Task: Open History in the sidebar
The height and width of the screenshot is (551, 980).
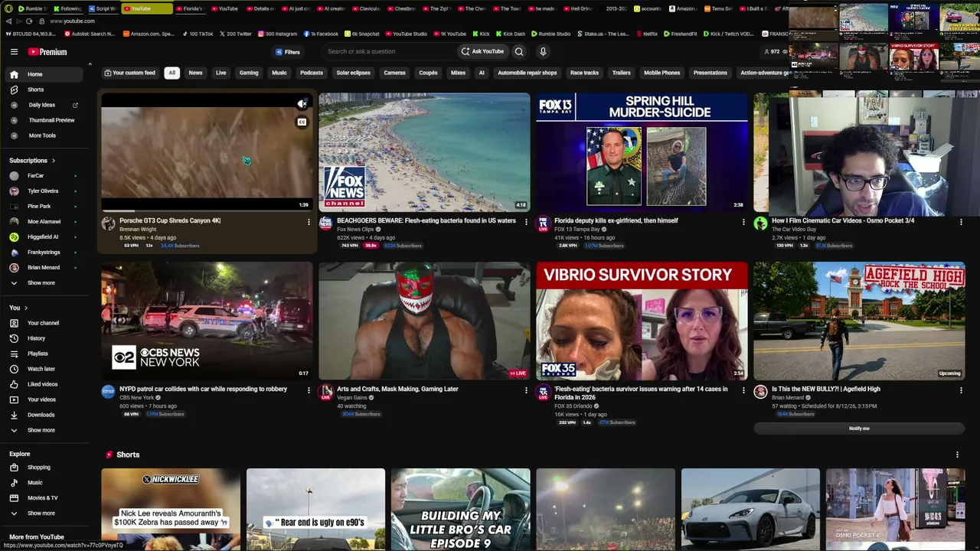Action: [36, 338]
